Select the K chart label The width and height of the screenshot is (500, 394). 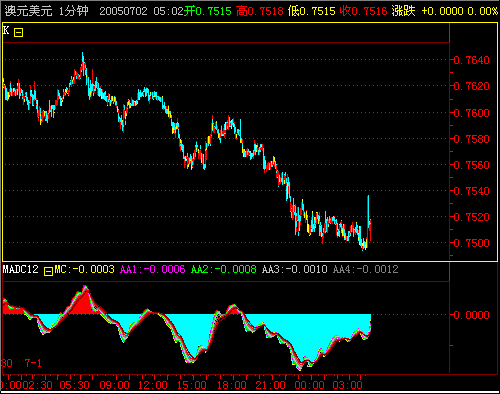6,31
